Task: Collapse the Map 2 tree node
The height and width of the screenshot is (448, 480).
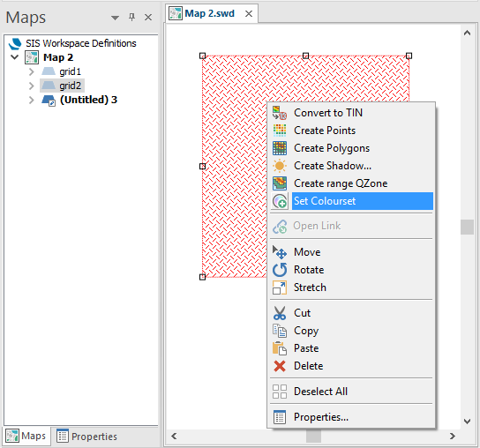Action: [x=14, y=57]
